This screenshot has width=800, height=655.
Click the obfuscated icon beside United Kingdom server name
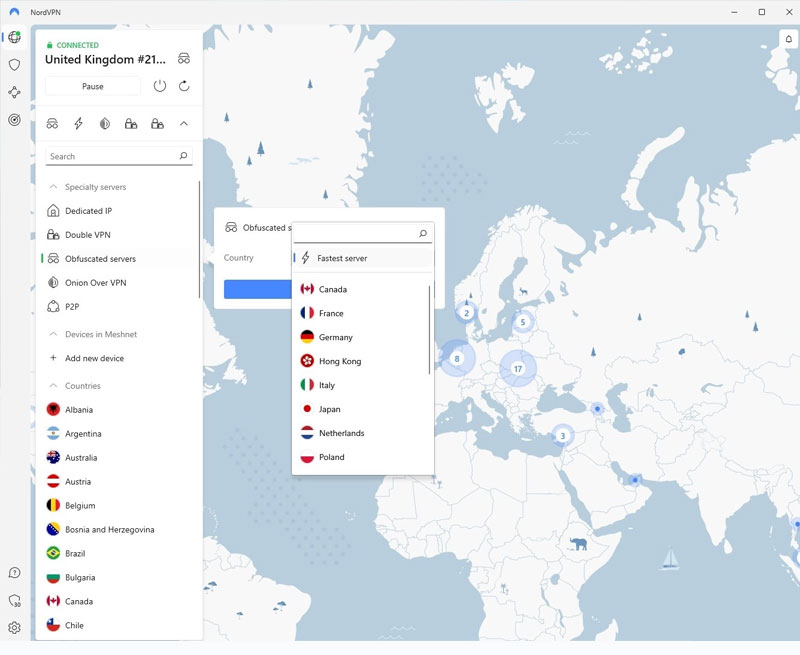coord(184,59)
